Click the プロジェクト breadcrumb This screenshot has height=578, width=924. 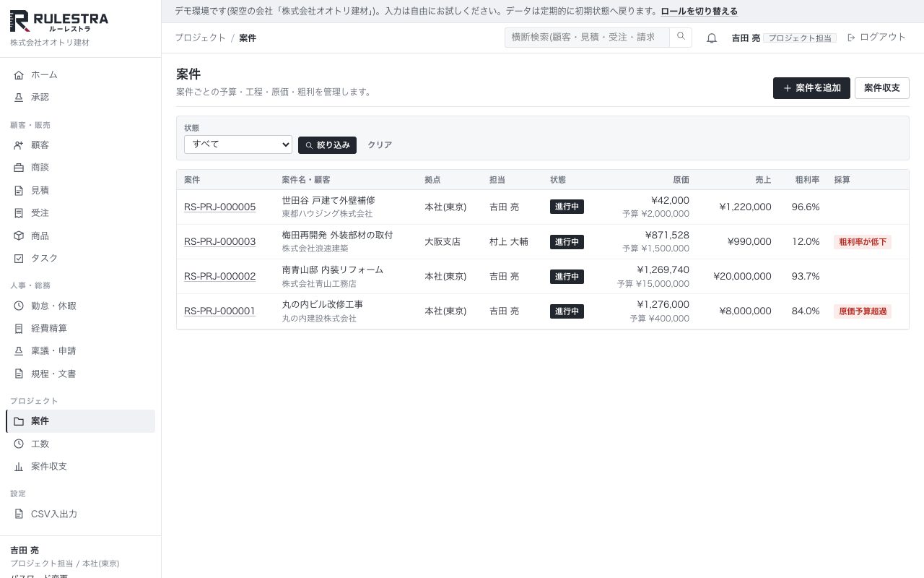(200, 38)
